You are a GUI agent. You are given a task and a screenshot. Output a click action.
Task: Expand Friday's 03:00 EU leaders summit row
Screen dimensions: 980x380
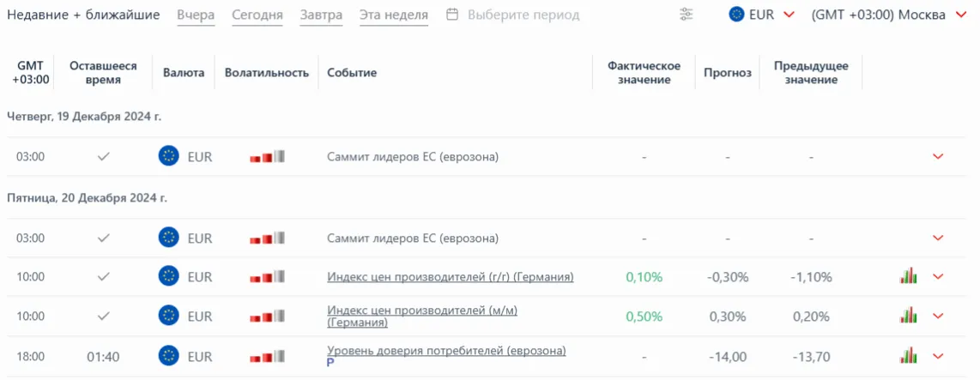click(x=938, y=238)
